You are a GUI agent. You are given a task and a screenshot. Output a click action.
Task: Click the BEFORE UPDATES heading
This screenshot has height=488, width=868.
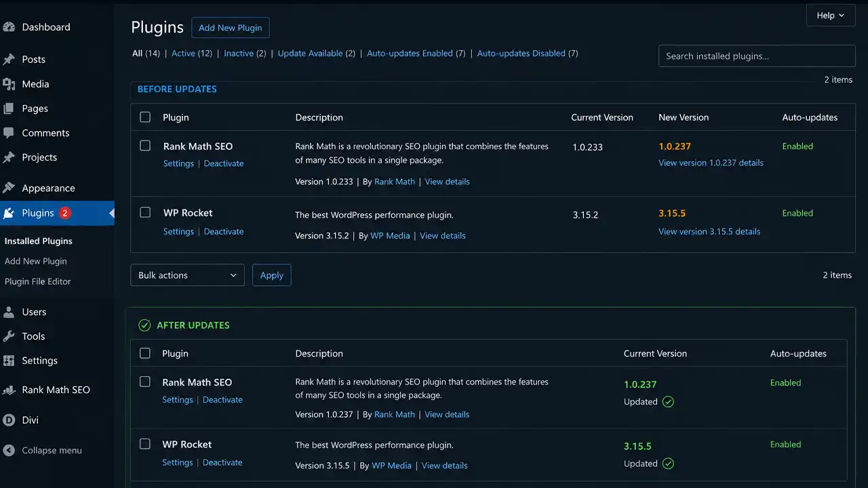click(x=177, y=89)
